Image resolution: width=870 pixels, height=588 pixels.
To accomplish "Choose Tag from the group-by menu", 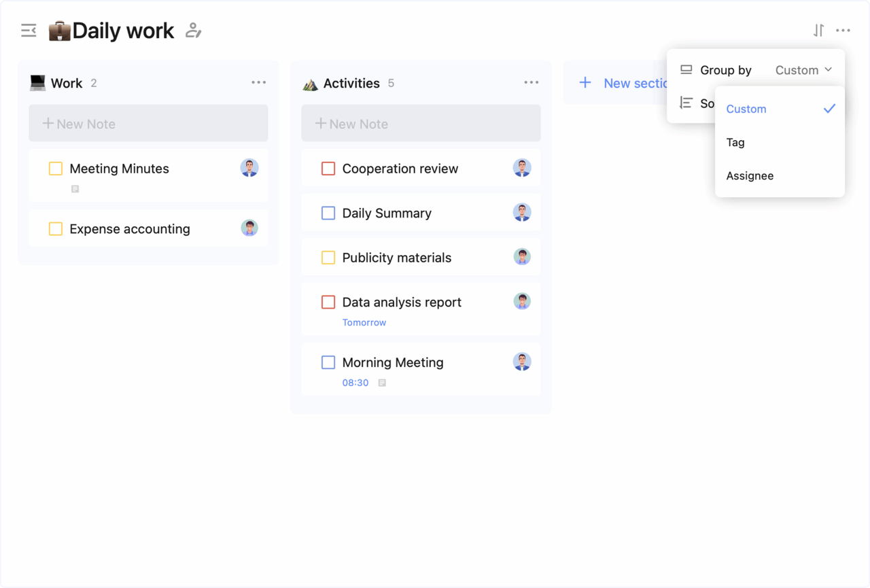I will (x=735, y=142).
